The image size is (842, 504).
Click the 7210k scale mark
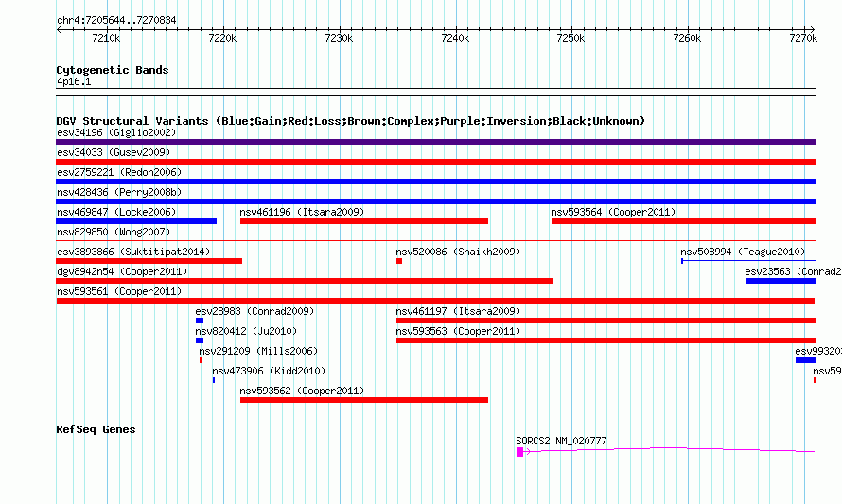point(106,38)
